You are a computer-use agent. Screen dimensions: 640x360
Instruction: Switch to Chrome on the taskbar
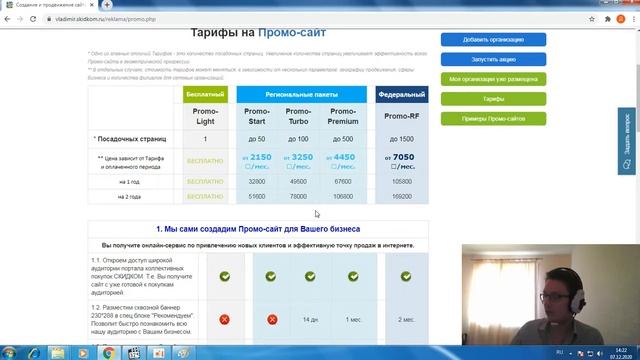tap(108, 353)
